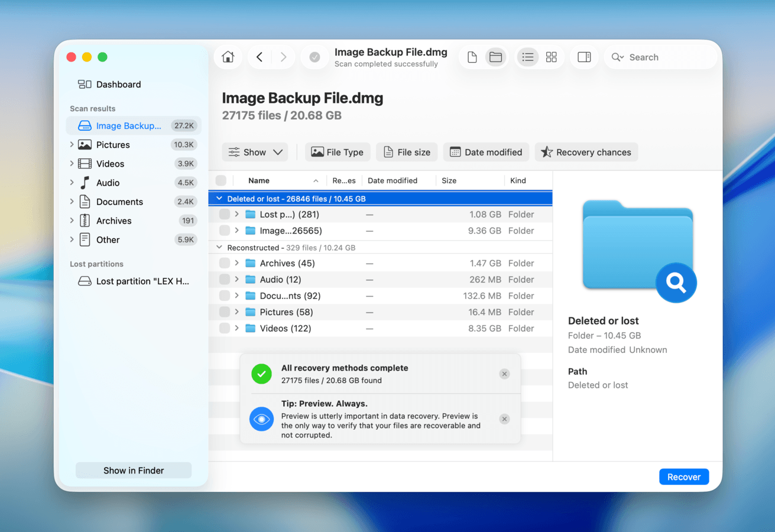This screenshot has width=775, height=532.
Task: Open the File size filter
Action: tap(407, 152)
